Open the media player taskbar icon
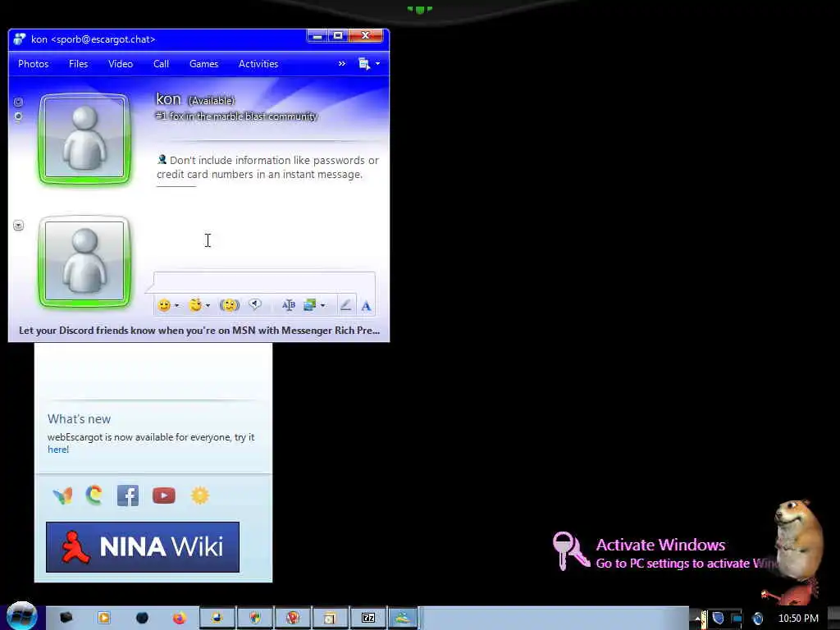The height and width of the screenshot is (630, 840). pyautogui.click(x=104, y=619)
